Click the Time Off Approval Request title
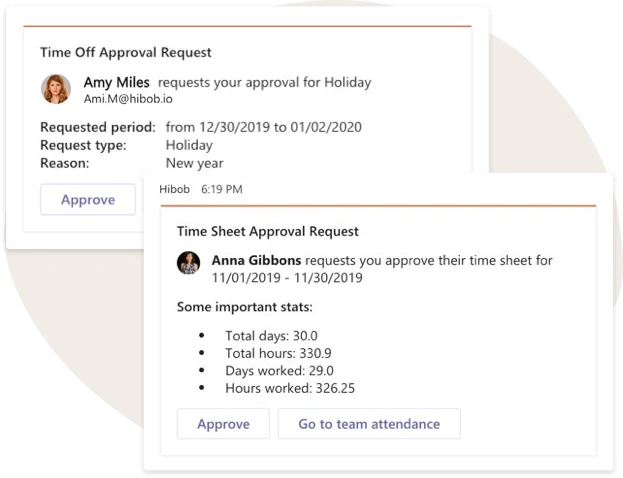623x478 pixels. pos(126,52)
